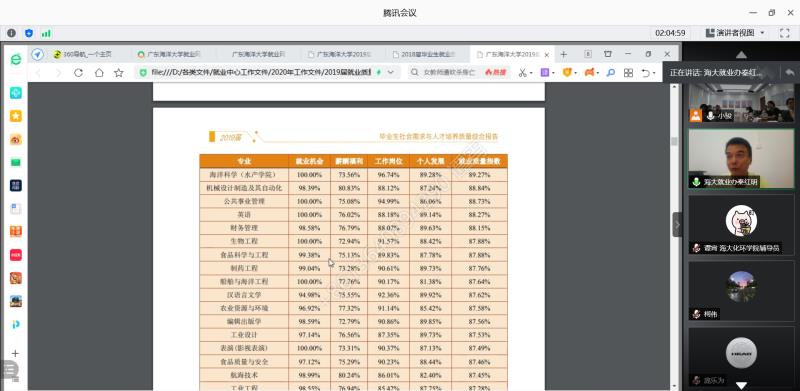The image size is (800, 391).
Task: Check the green network signal icon
Action: click(46, 33)
